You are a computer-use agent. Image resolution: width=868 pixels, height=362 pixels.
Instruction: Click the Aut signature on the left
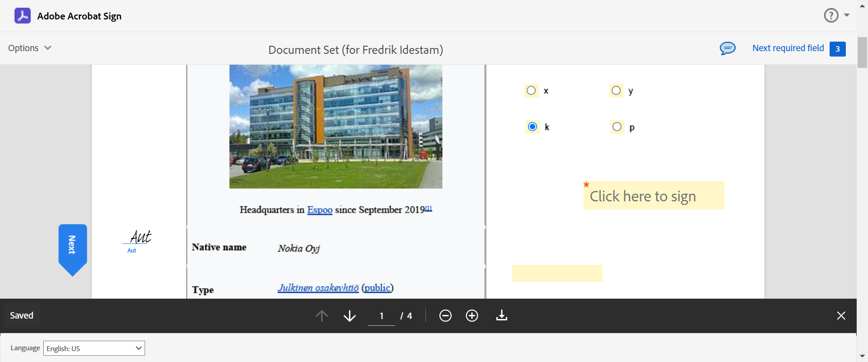point(141,237)
